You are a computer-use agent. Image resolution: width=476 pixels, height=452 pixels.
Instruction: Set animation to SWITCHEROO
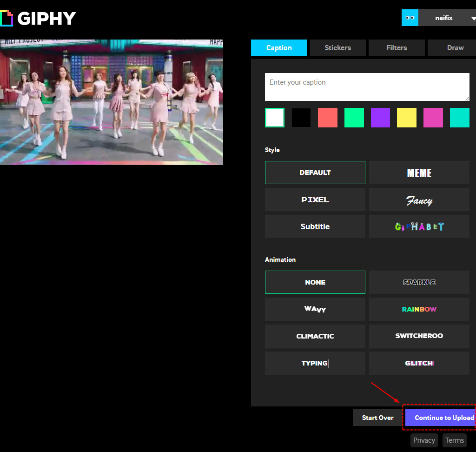coord(419,336)
